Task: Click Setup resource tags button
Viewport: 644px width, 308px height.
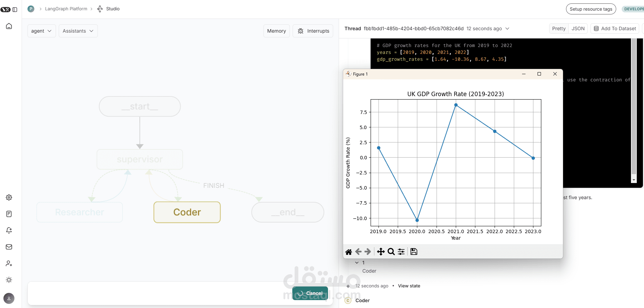Action: (x=591, y=9)
